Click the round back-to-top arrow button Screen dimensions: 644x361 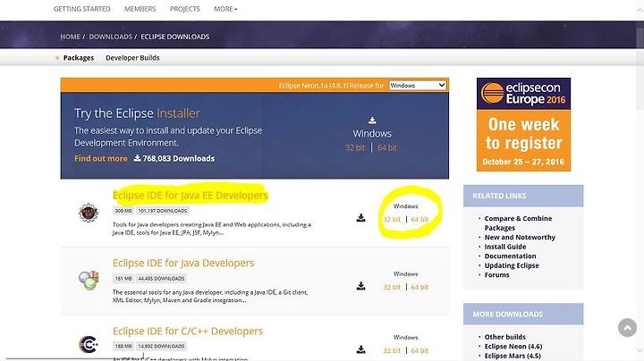tap(627, 327)
